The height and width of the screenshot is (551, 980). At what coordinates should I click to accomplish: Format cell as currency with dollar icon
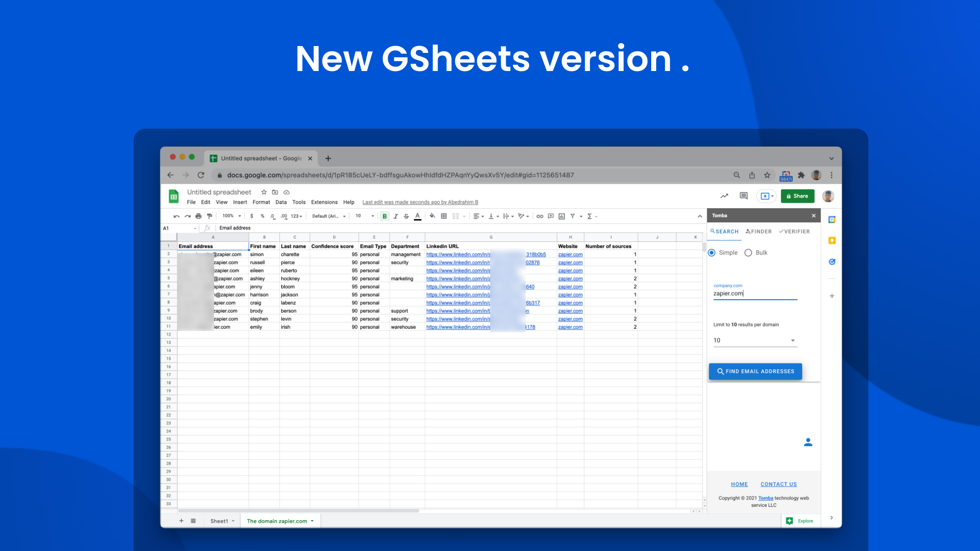pos(252,216)
